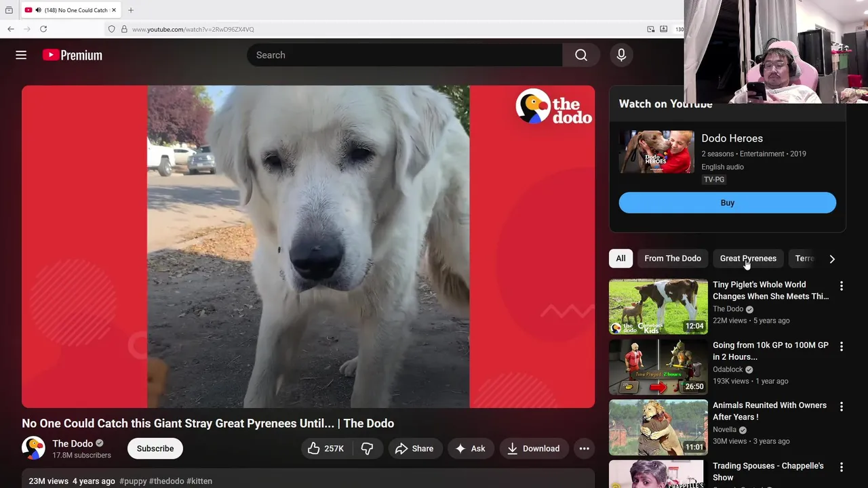Click the #thedodo hashtag
Viewport: 868px width, 488px height.
coord(167,481)
